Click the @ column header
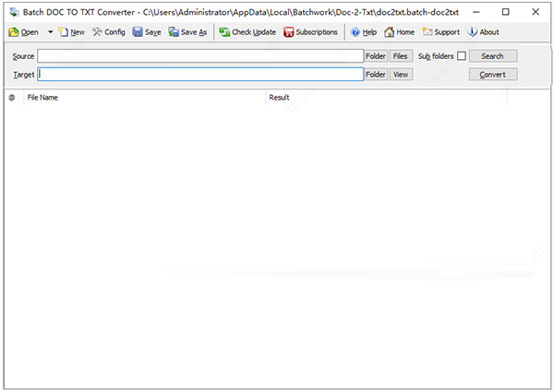 point(12,98)
